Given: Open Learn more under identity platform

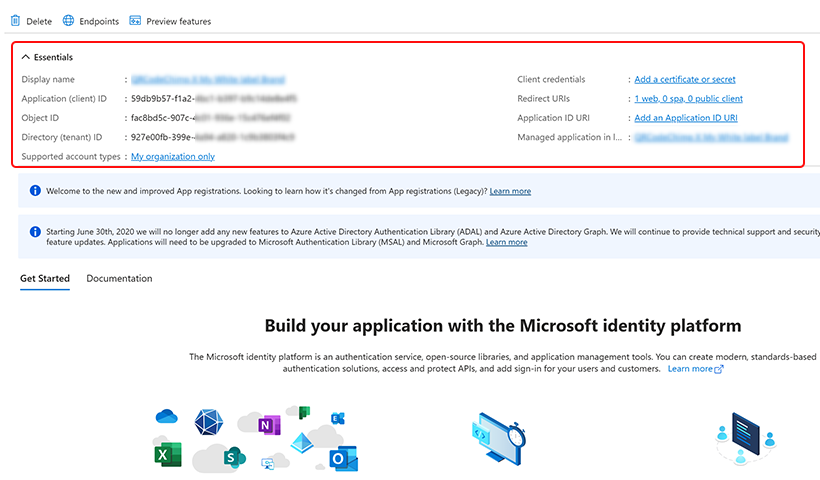Looking at the screenshot, I should pyautogui.click(x=695, y=369).
